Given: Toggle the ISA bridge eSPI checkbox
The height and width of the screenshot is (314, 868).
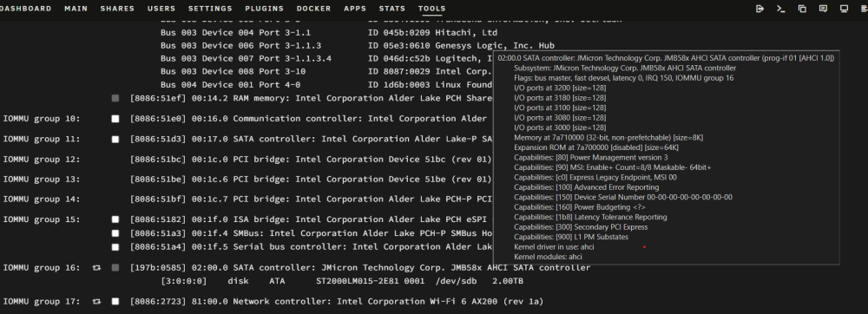Looking at the screenshot, I should [x=115, y=219].
